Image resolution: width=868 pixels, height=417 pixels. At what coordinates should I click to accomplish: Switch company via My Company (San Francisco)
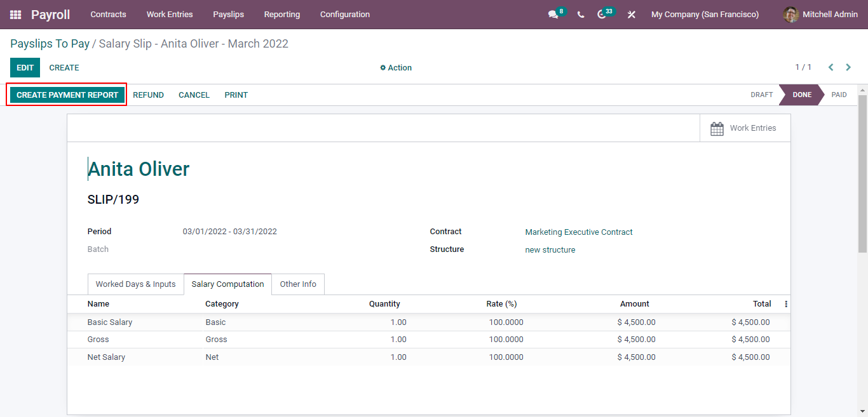[705, 15]
